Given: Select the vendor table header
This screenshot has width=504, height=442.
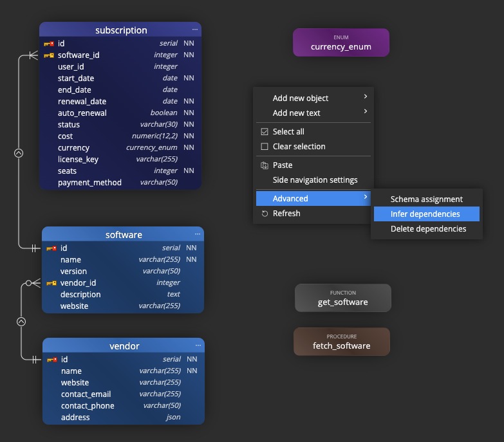Looking at the screenshot, I should (124, 346).
